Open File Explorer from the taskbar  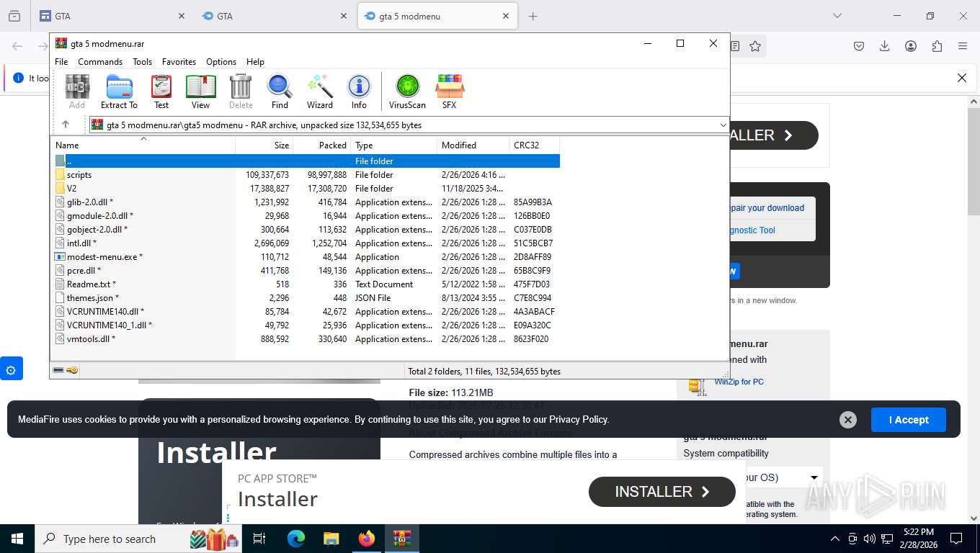[331, 539]
